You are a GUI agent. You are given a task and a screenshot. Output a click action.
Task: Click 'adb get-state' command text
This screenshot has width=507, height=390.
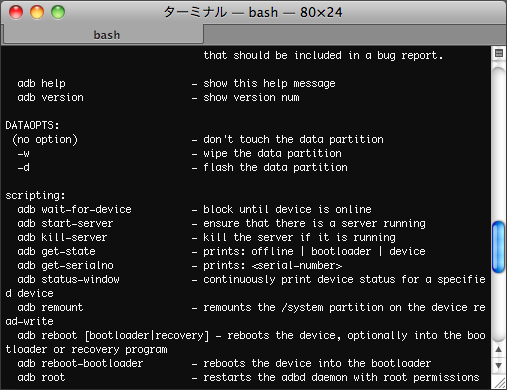[x=56, y=251]
